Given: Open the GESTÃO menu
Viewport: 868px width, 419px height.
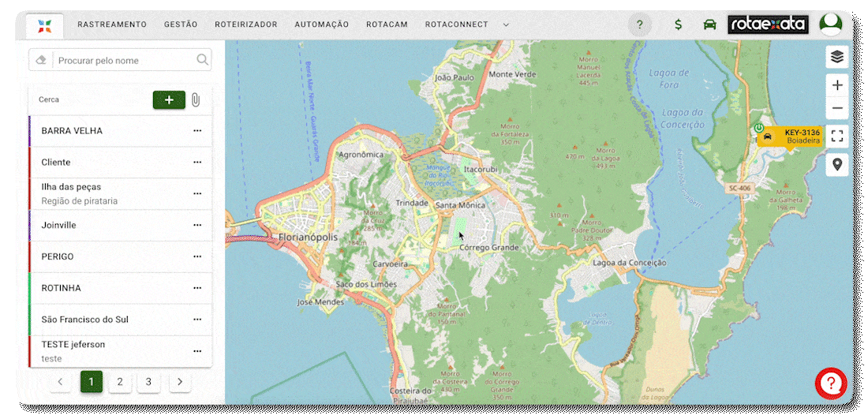Looking at the screenshot, I should [x=181, y=24].
